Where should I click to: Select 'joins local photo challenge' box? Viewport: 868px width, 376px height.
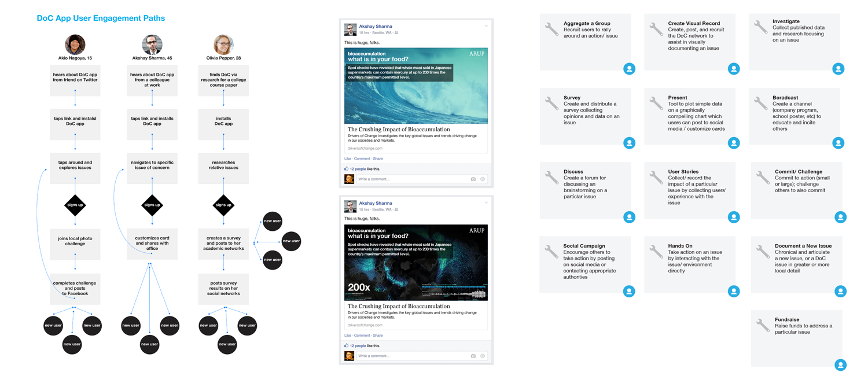[75, 244]
